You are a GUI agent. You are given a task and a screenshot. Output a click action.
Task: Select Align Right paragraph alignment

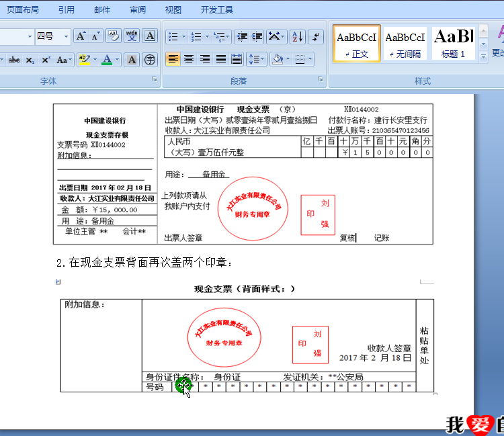(205, 59)
